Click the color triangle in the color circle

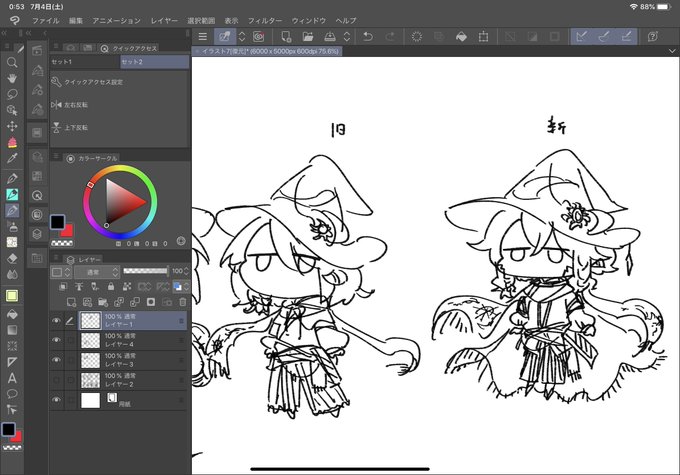(x=124, y=201)
